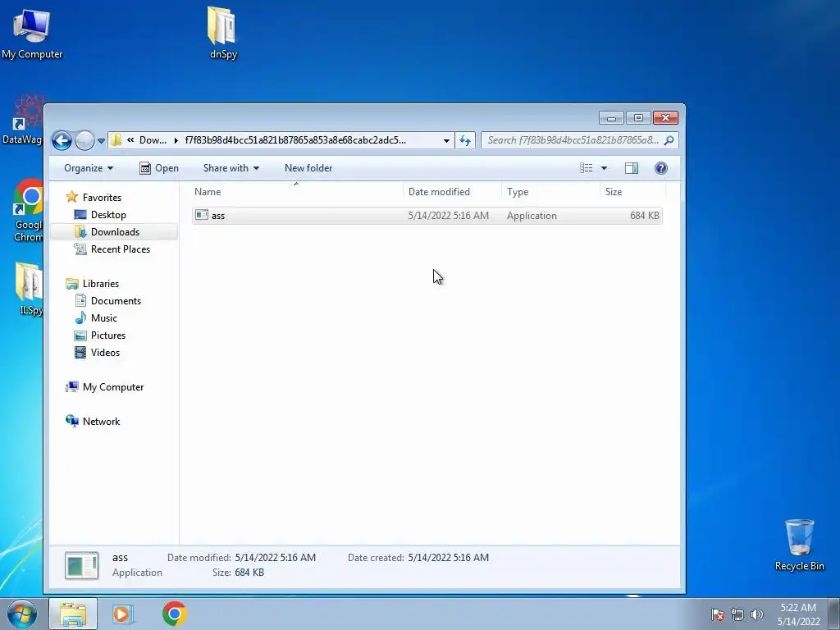The width and height of the screenshot is (840, 630).
Task: Select Libraries in navigation pane
Action: pos(101,284)
